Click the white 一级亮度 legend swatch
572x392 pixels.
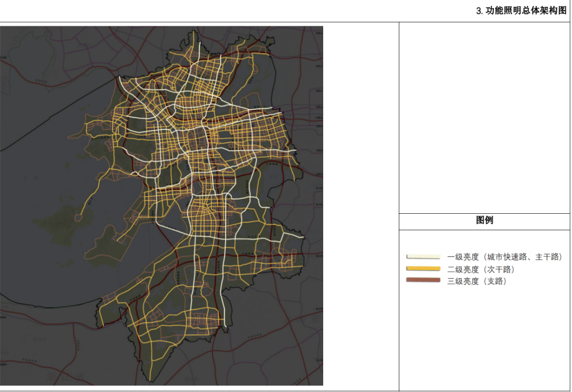click(x=424, y=257)
